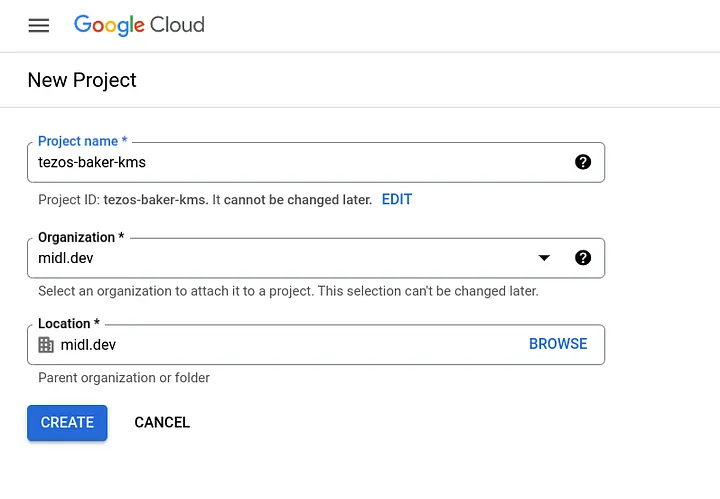Select the Location field value midl.dev

tap(88, 344)
